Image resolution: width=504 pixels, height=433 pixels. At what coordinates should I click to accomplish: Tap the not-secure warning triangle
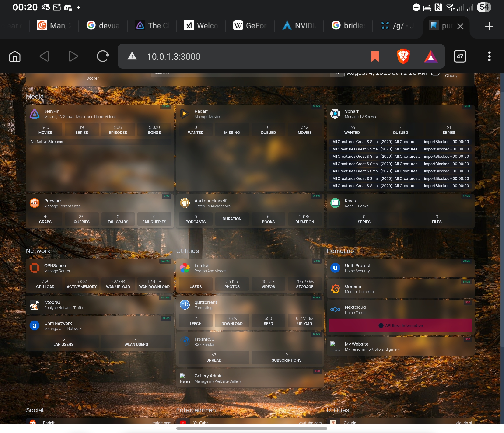tap(132, 56)
